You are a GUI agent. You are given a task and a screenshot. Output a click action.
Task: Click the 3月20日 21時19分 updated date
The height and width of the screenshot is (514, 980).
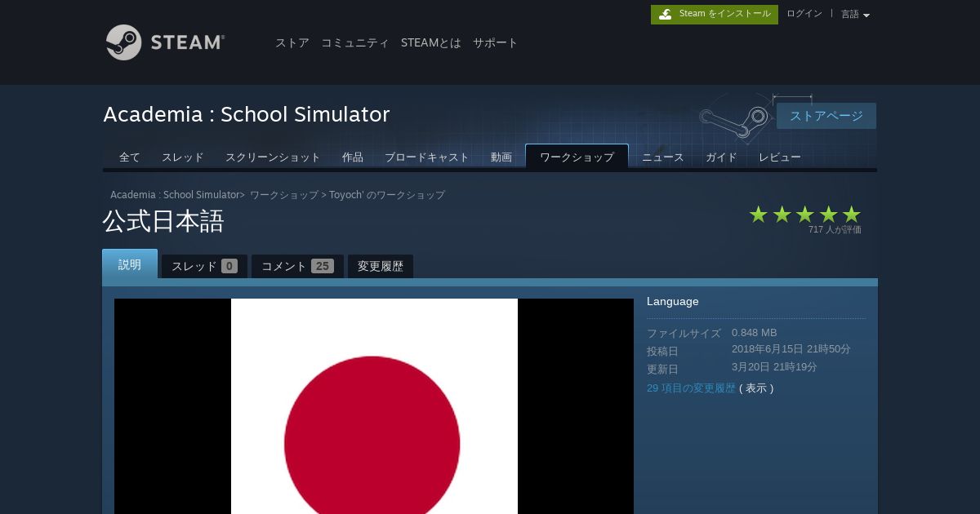[774, 367]
